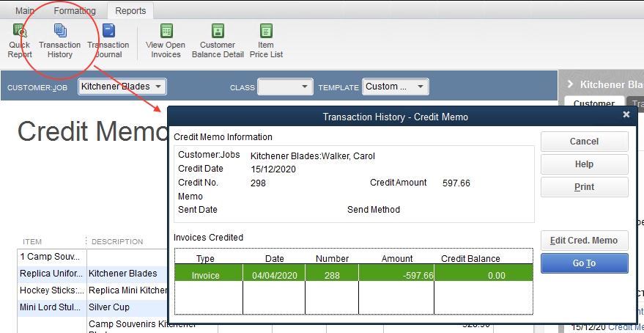Click credit date 15/12/2020 value

273,169
